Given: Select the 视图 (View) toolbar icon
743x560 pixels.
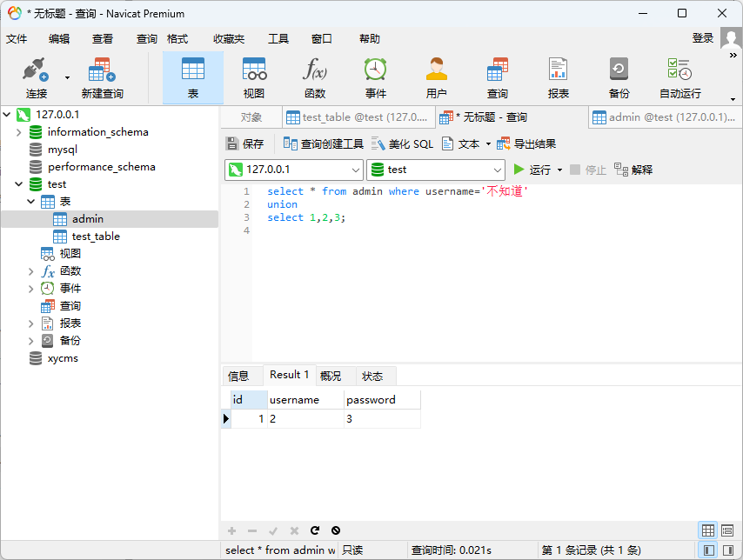Looking at the screenshot, I should coord(253,77).
